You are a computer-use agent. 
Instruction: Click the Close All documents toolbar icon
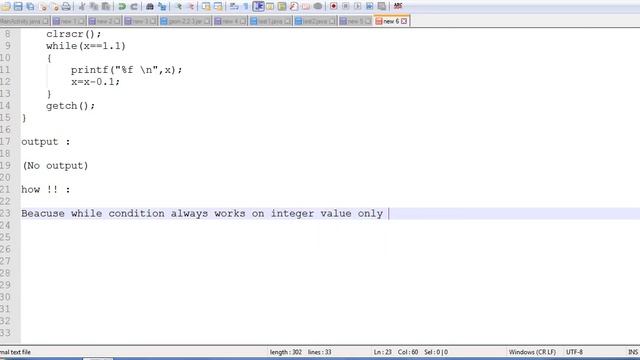54,7
